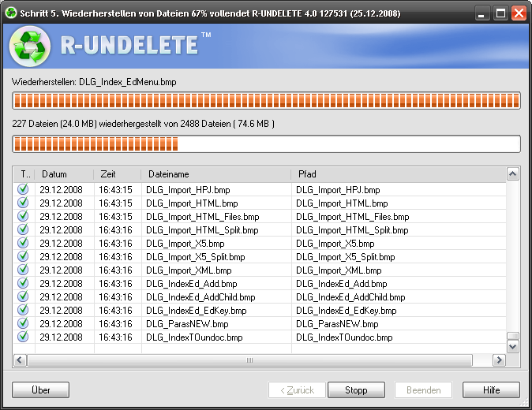Click the Pfad entry DLG_Import_XML.bmp
This screenshot has height=410, width=532.
[339, 270]
